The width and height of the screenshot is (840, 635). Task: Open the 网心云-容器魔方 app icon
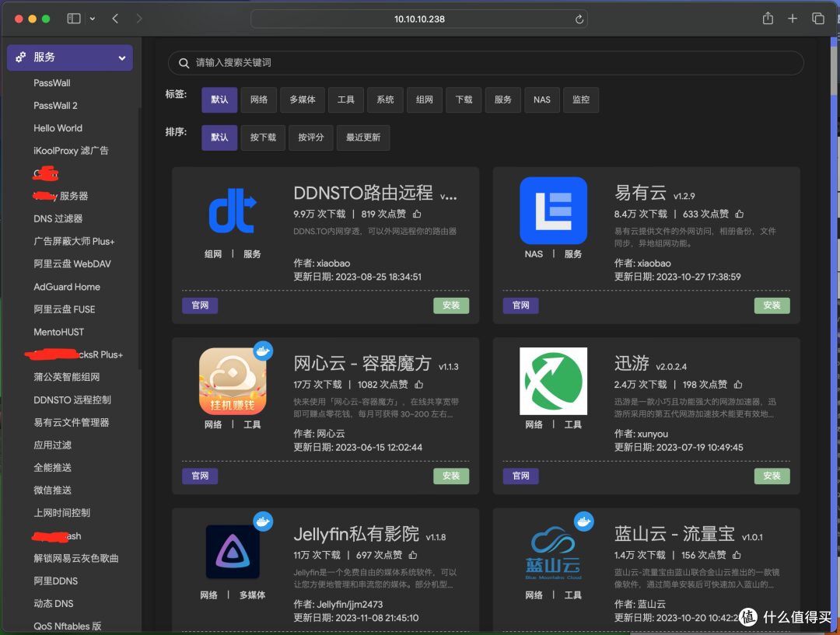[x=231, y=381]
